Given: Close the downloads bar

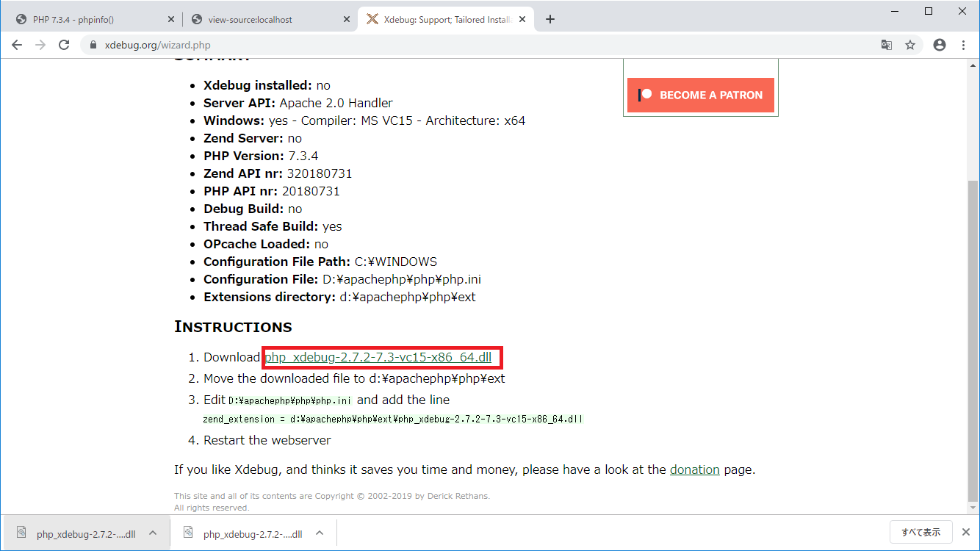Looking at the screenshot, I should tap(966, 532).
